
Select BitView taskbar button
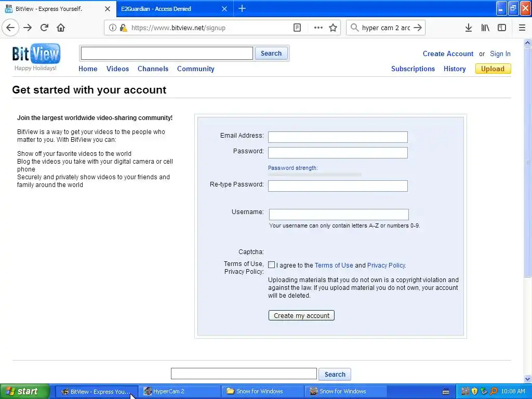(x=96, y=392)
